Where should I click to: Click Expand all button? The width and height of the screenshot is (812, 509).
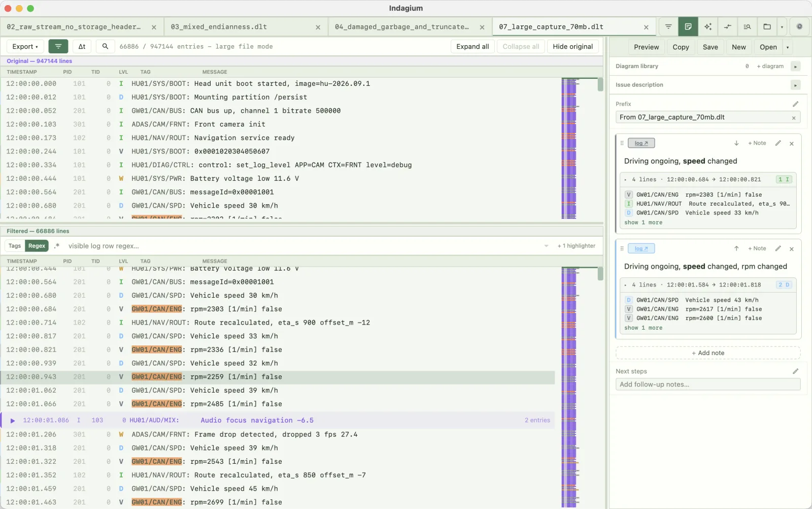click(472, 46)
